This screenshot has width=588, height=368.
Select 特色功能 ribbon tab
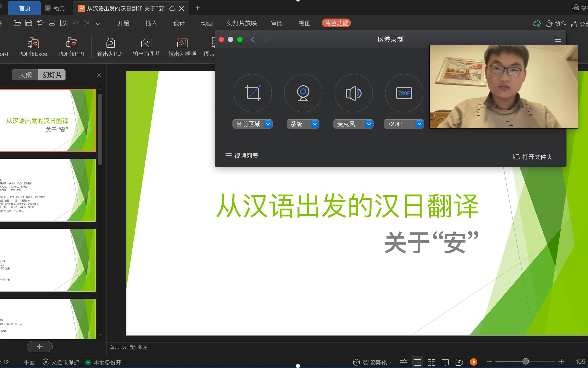[336, 23]
